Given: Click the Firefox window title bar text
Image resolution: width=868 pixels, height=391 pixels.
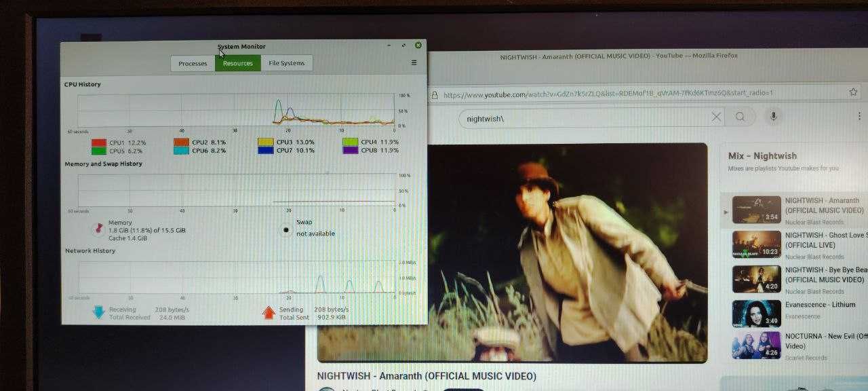Looking at the screenshot, I should (618, 56).
